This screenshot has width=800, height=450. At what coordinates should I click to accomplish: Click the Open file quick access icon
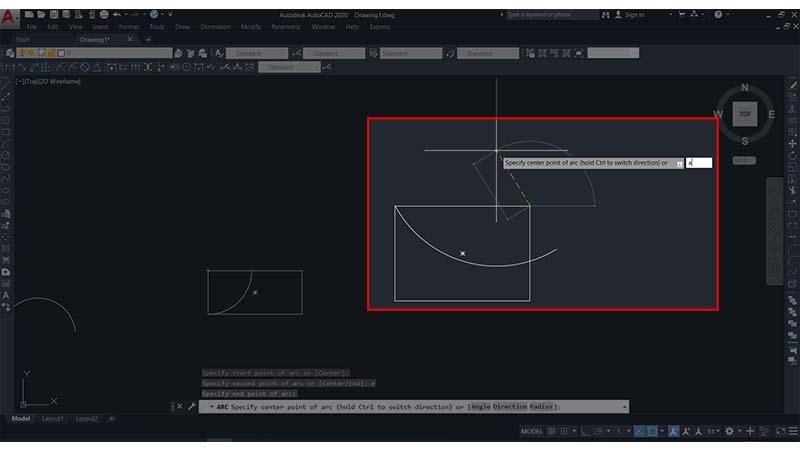[x=41, y=14]
